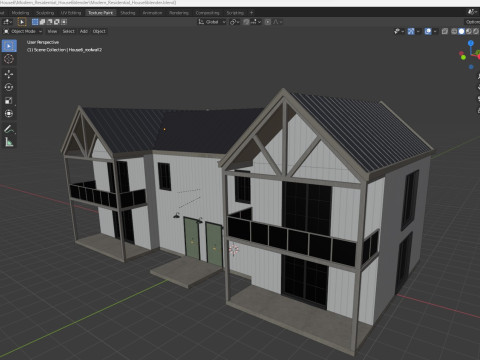The height and width of the screenshot is (360, 480).
Task: Select the Select Box tool in left toolbar
Action: 9,46
